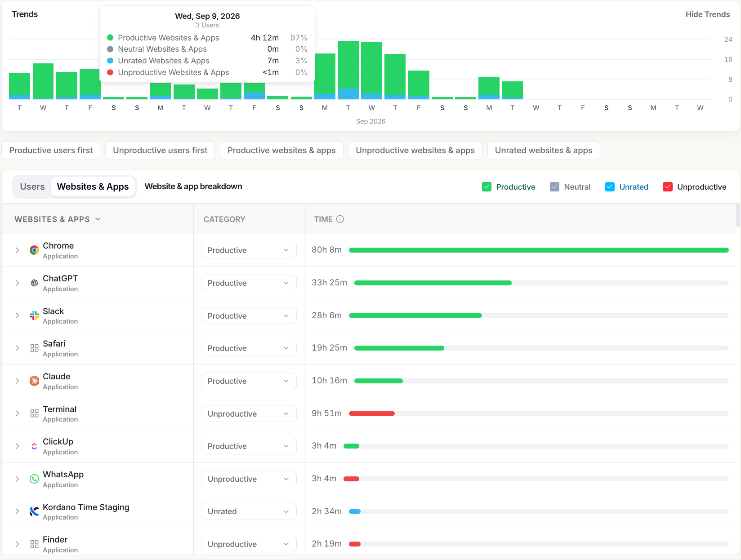Expand the Claude row chevron
The image size is (741, 560).
(17, 381)
